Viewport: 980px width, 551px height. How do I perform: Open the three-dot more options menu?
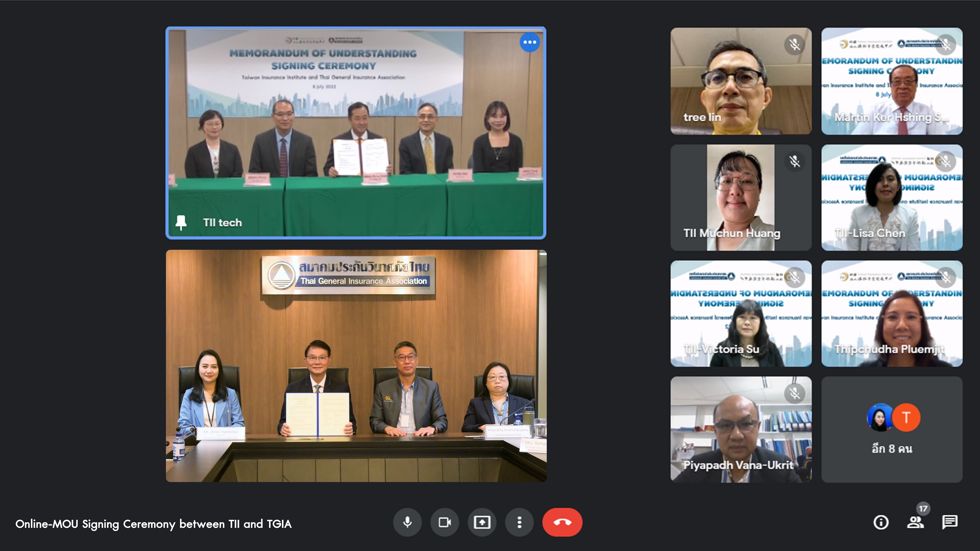pyautogui.click(x=519, y=522)
